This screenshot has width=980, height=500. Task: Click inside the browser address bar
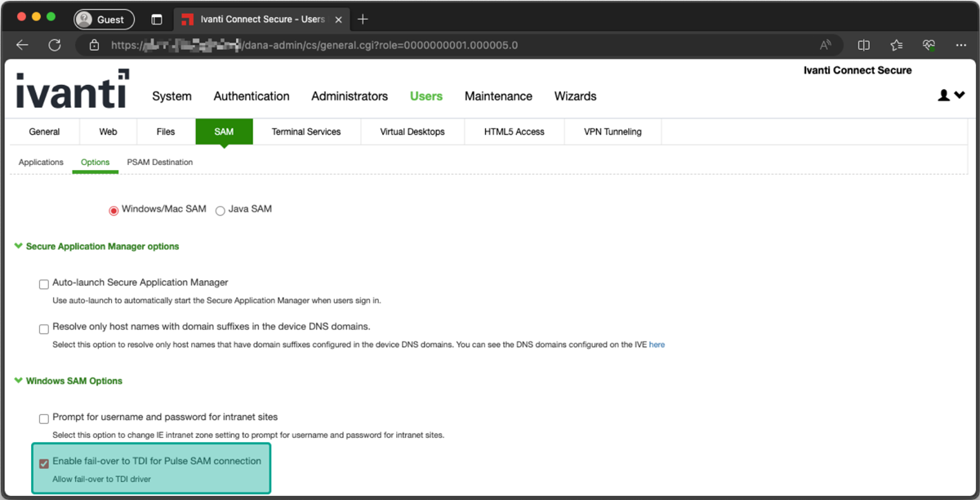click(327, 47)
